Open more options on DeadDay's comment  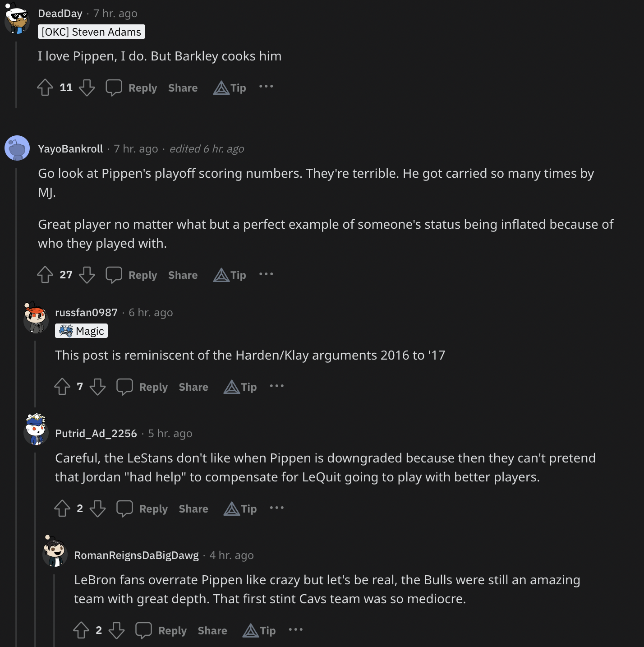pyautogui.click(x=266, y=87)
